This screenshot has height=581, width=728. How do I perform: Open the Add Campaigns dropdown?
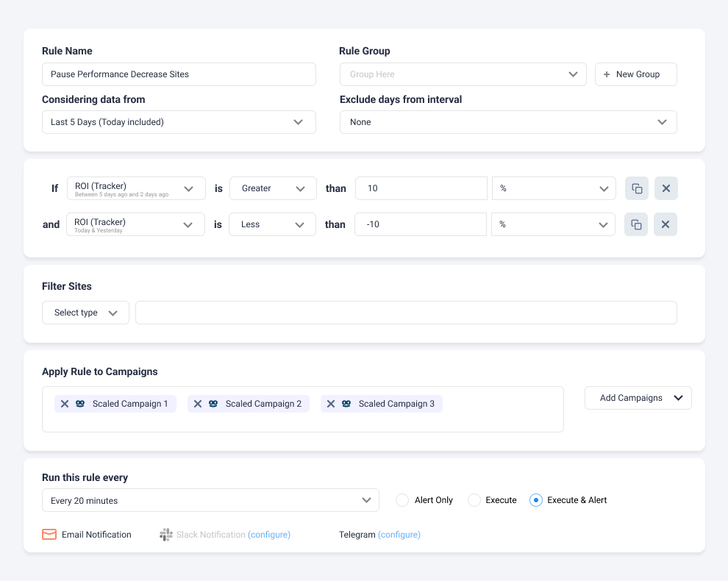pos(638,398)
